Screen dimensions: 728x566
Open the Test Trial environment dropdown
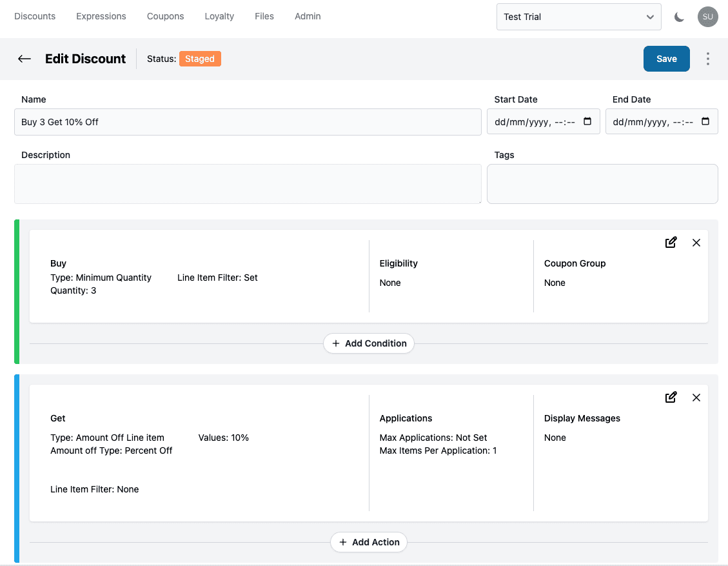coord(578,17)
